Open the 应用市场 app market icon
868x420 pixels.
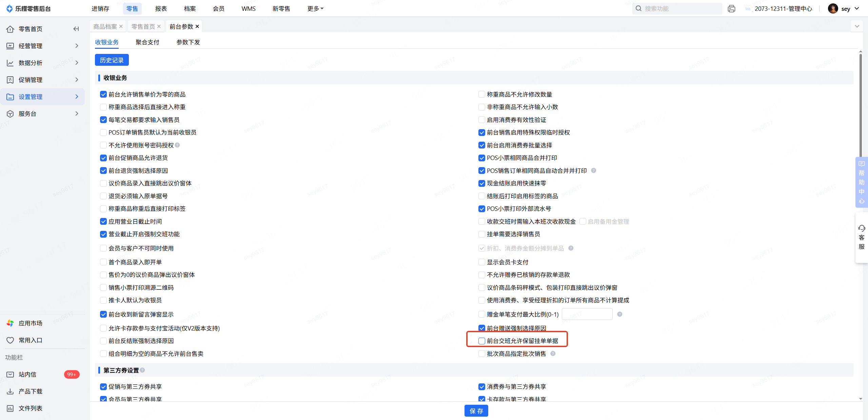tap(10, 323)
